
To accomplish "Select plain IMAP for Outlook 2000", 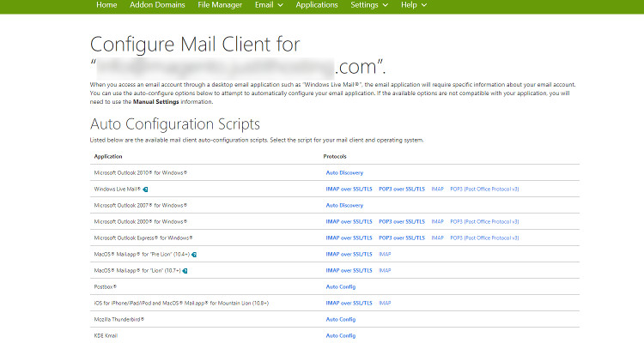I will click(x=437, y=221).
